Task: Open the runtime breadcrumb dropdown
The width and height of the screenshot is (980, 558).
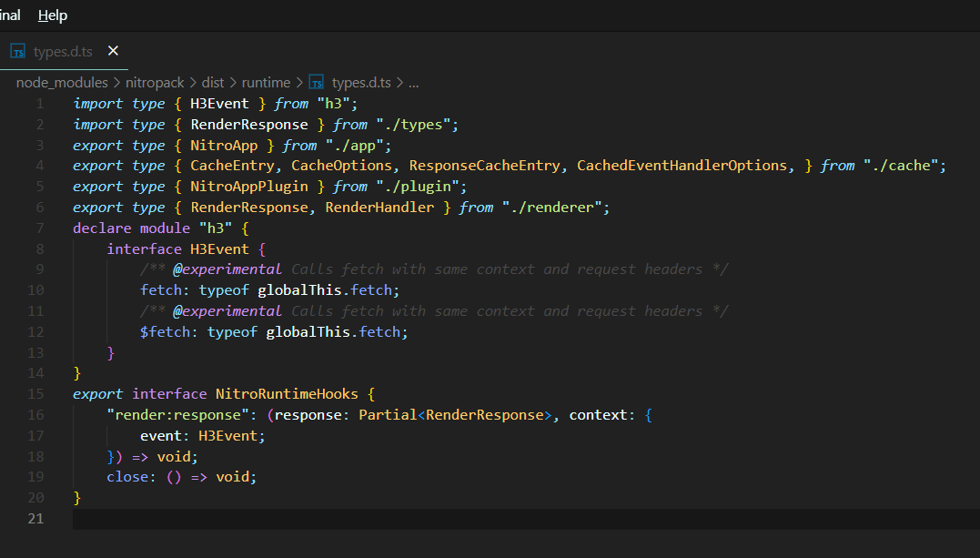Action: [x=266, y=82]
